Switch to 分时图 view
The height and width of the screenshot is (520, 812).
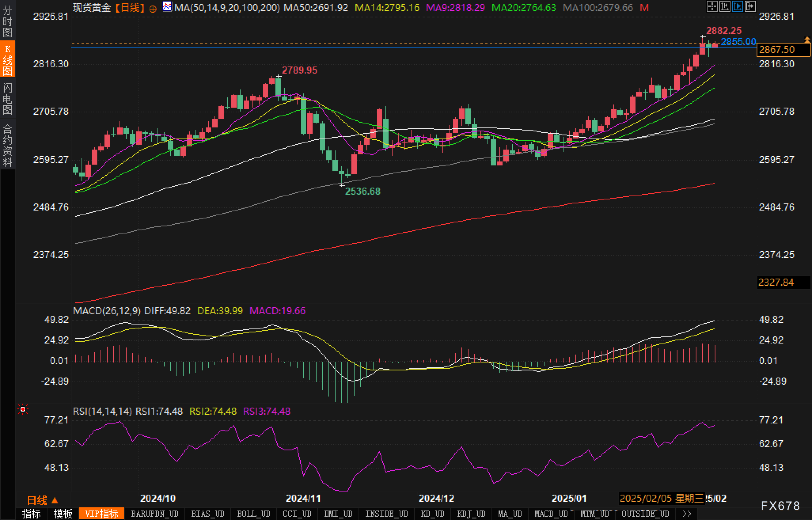pos(8,21)
